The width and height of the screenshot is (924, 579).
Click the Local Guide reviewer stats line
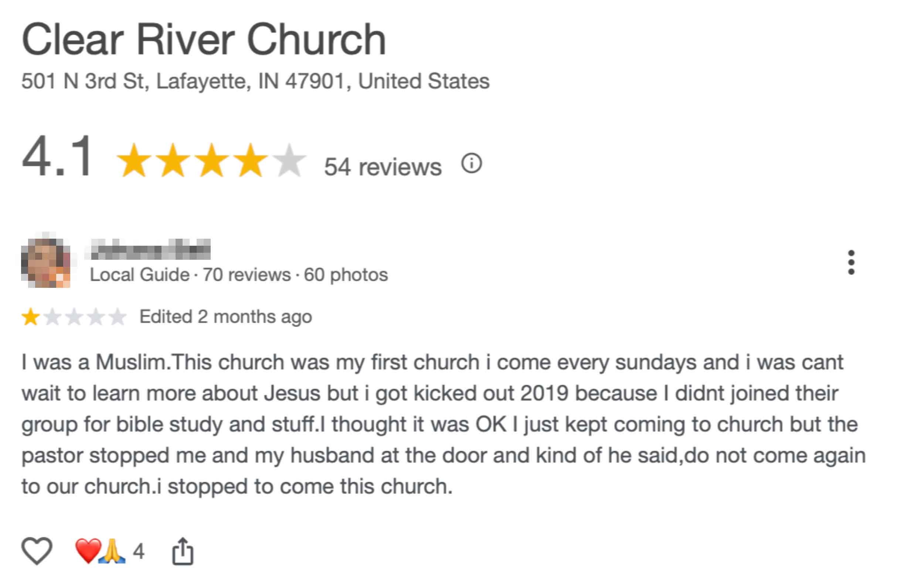click(x=238, y=275)
